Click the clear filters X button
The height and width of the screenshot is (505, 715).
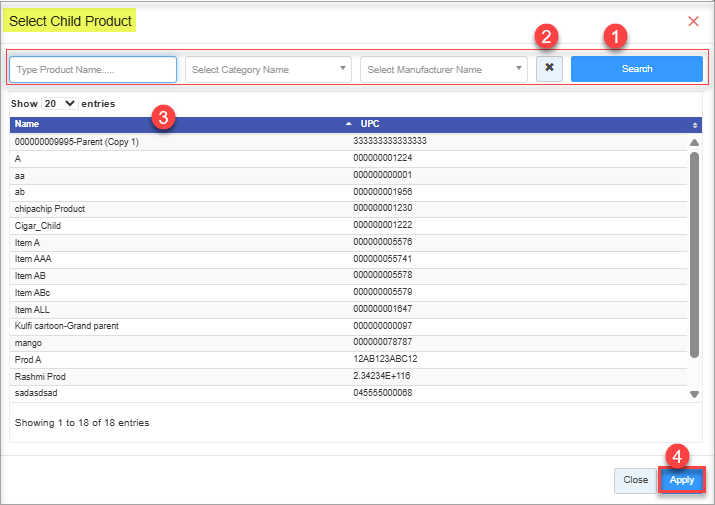549,69
